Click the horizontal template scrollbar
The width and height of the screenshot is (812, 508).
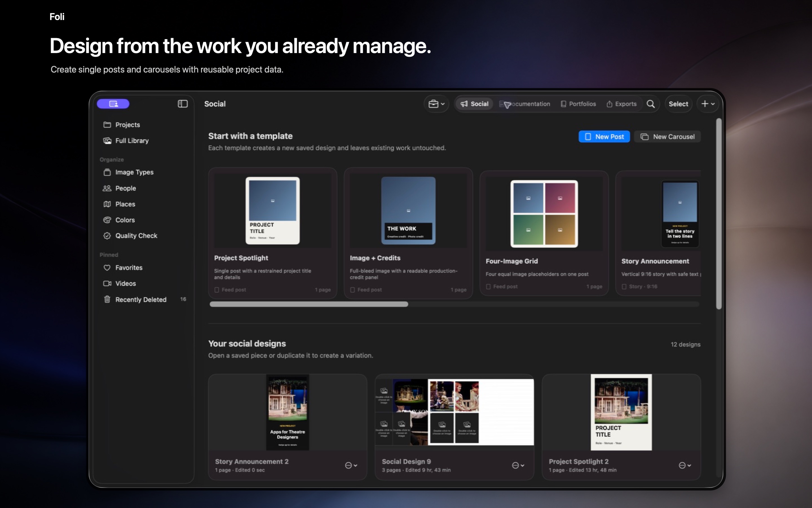309,304
